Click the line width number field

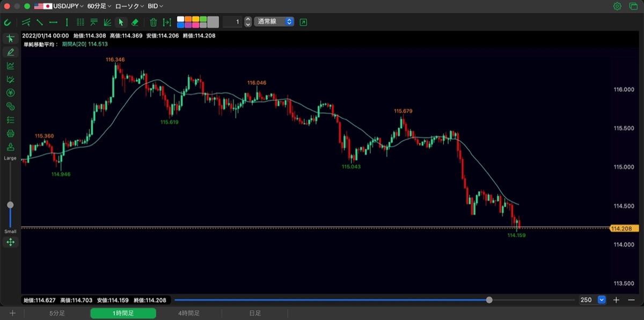point(232,22)
